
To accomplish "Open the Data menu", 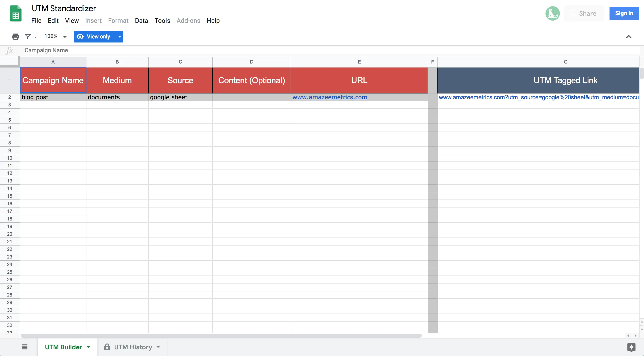I will pyautogui.click(x=141, y=21).
